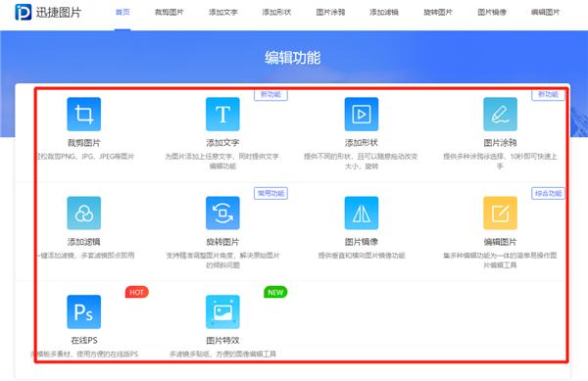Click the 迅捷图片 brand name text
Screen dimensions: 588x381
(59, 13)
